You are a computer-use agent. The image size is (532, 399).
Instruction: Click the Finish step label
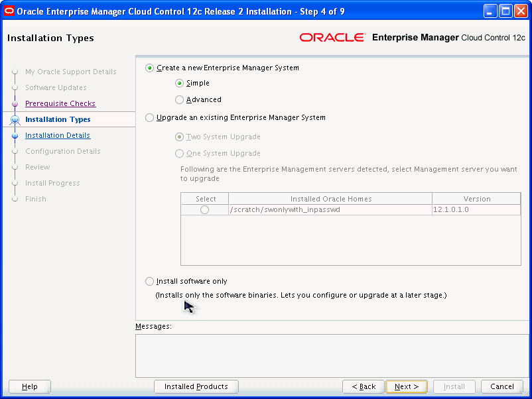point(36,199)
